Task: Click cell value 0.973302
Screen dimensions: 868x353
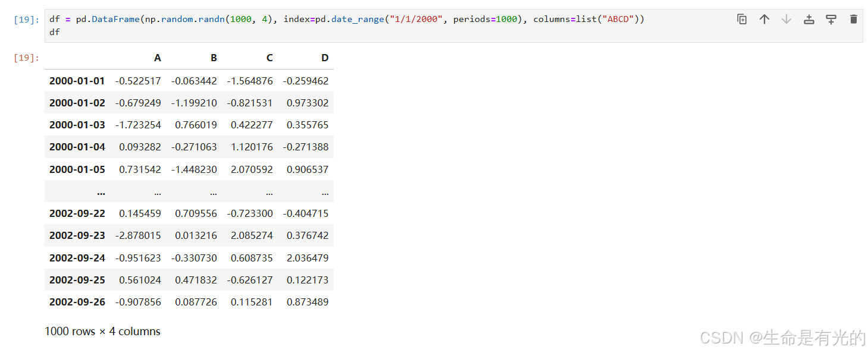Action: pos(308,103)
